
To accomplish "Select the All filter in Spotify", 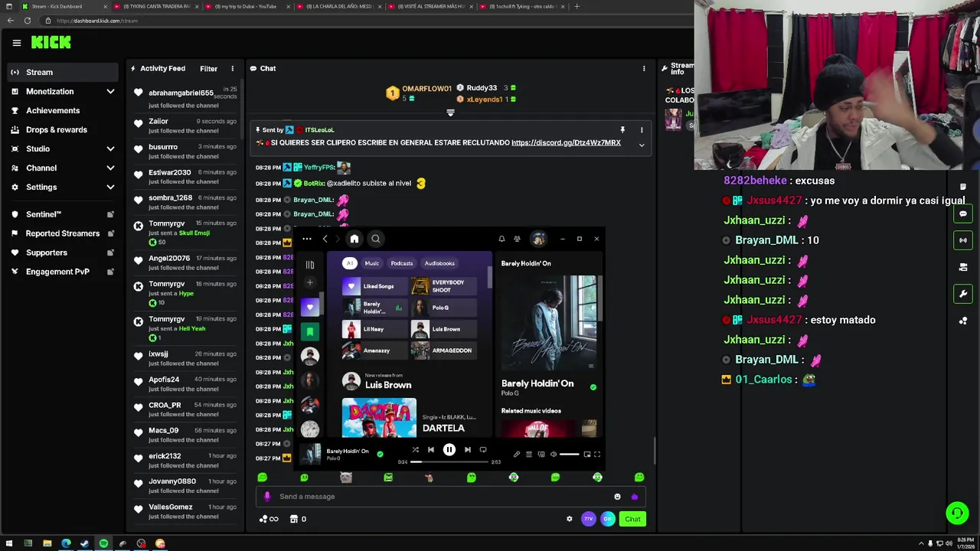I will [x=349, y=263].
